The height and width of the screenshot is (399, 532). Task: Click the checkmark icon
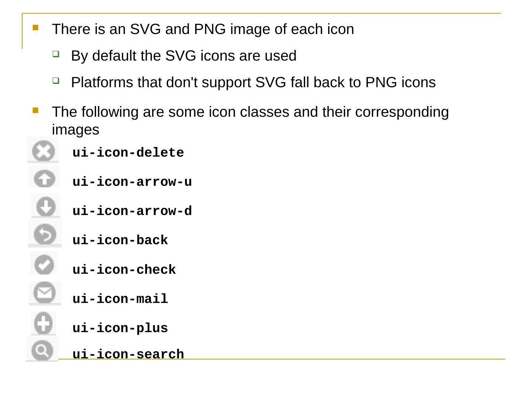click(44, 264)
